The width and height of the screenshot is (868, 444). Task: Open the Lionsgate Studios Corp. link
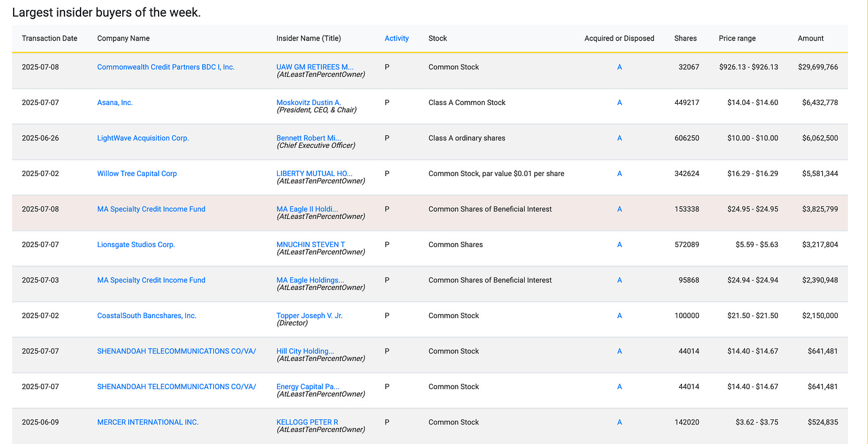[136, 245]
